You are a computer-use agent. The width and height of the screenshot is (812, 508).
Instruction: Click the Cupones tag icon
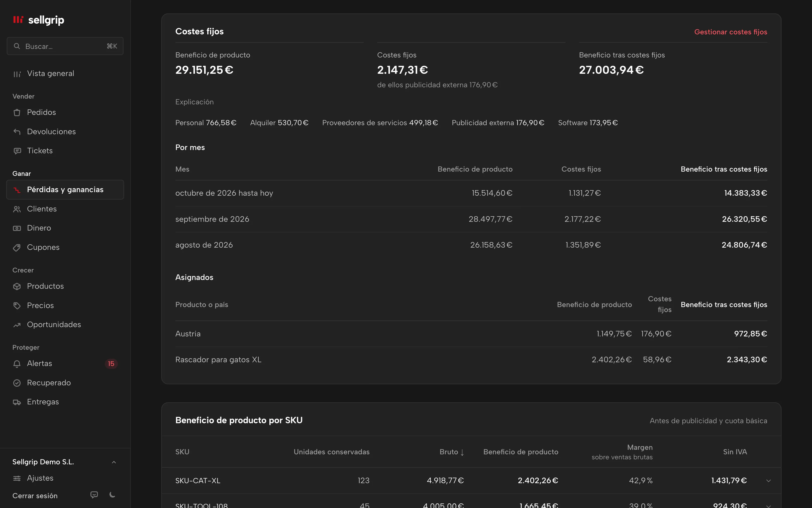click(x=17, y=248)
